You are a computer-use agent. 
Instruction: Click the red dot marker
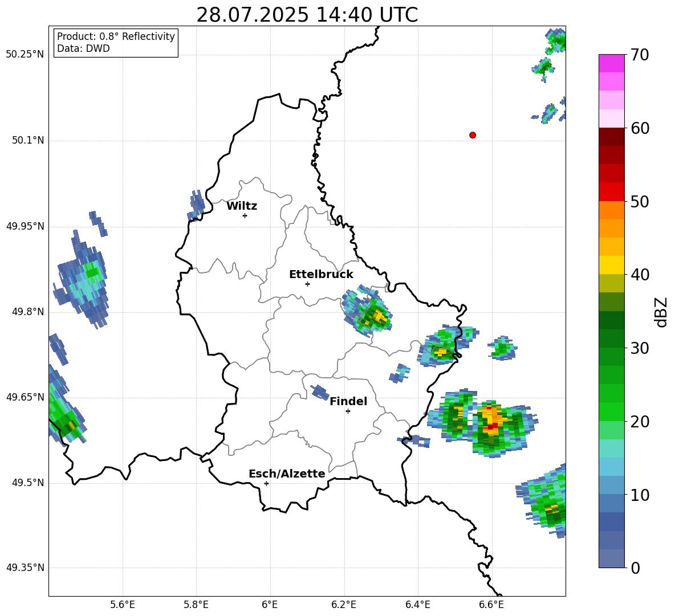click(x=473, y=135)
